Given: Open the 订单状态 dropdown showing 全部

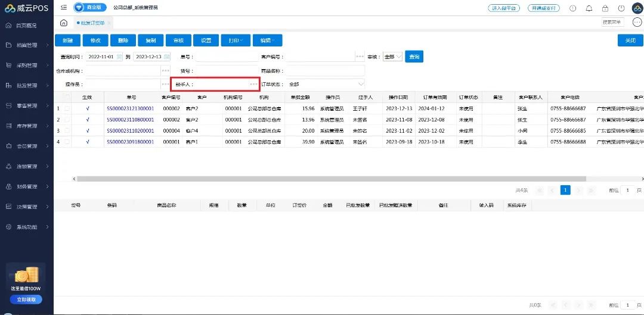Looking at the screenshot, I should click(x=326, y=85).
